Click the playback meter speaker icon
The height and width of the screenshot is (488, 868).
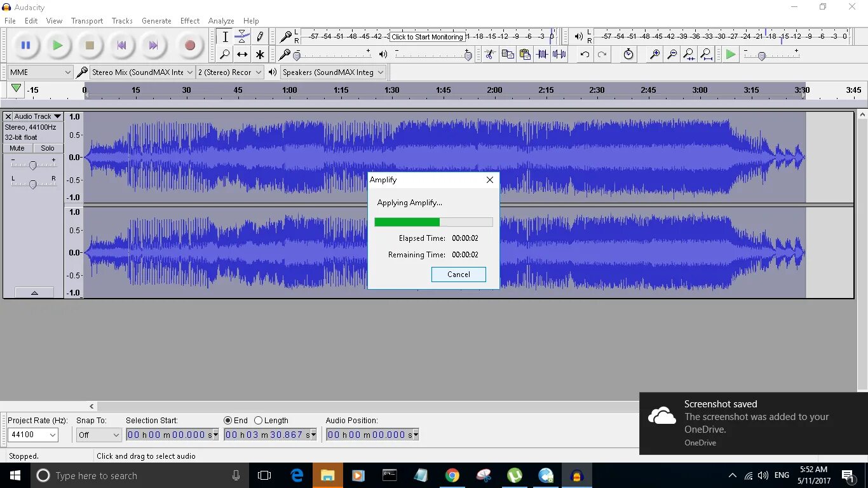(578, 37)
